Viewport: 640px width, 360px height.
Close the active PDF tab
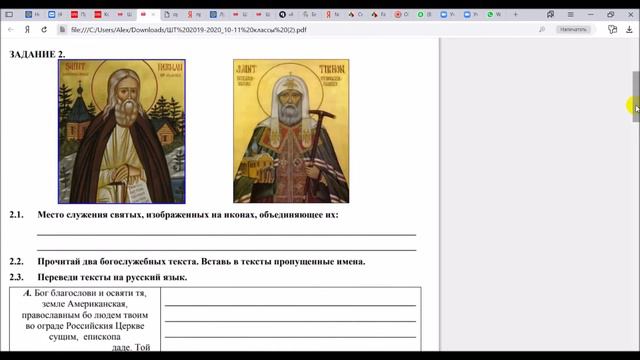tap(153, 14)
